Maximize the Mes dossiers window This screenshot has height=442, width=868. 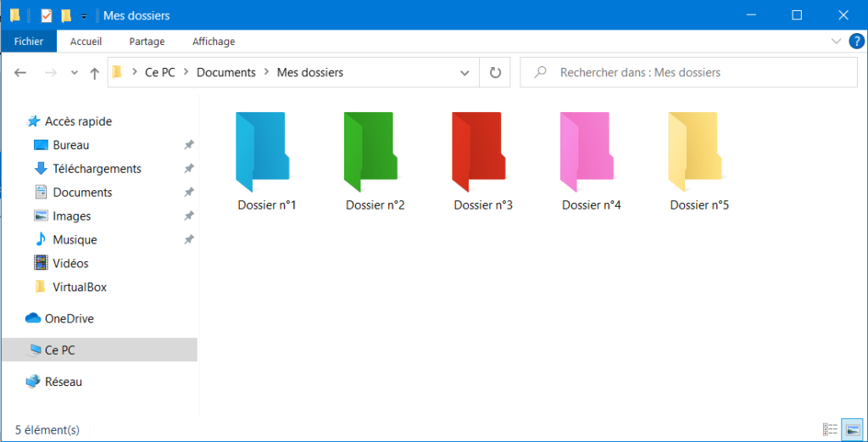797,15
